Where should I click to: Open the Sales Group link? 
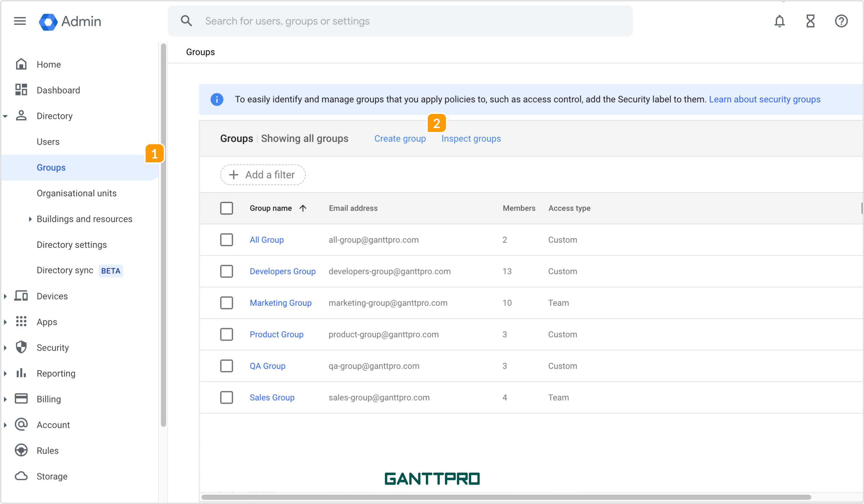coord(272,397)
